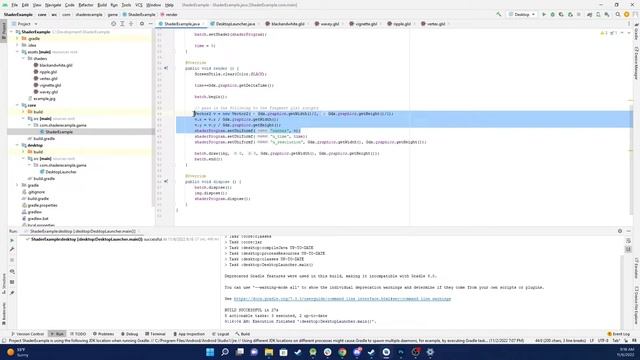Switch to blackandwhite.glsl editor tab

(288, 24)
